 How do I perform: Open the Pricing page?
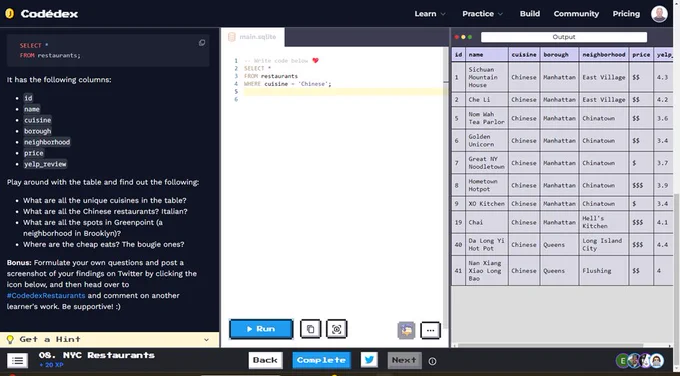click(x=626, y=14)
